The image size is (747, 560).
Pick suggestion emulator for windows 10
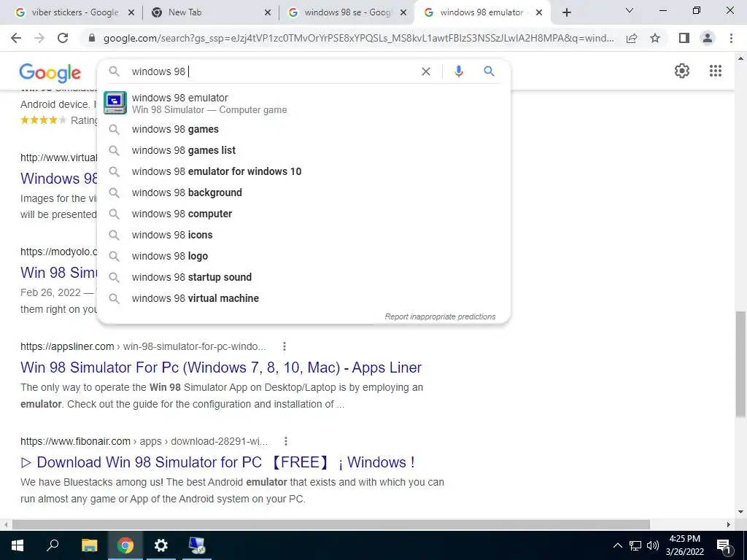click(303, 171)
